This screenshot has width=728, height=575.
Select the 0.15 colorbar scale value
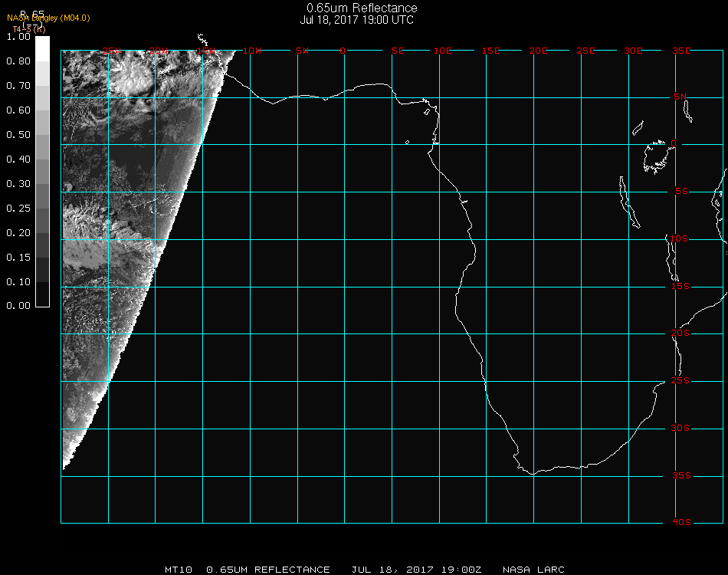pyautogui.click(x=18, y=258)
